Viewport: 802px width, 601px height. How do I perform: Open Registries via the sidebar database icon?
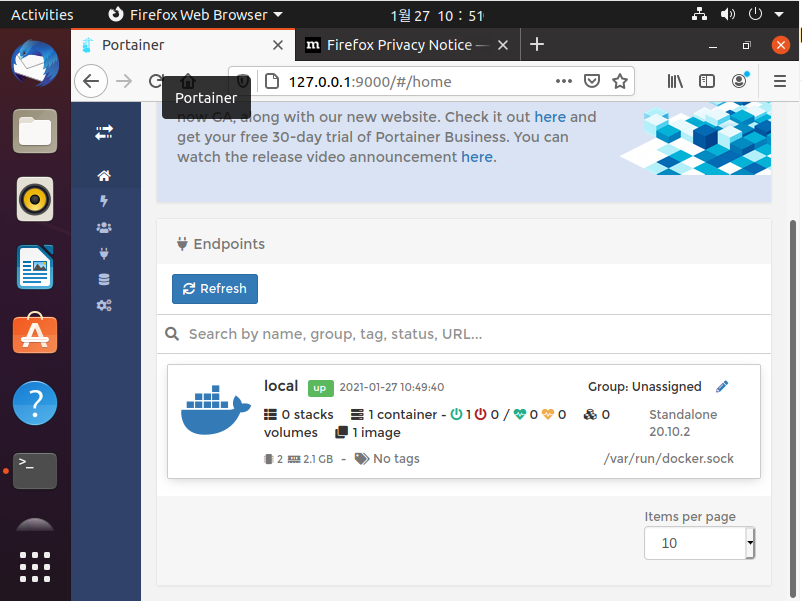pyautogui.click(x=104, y=279)
